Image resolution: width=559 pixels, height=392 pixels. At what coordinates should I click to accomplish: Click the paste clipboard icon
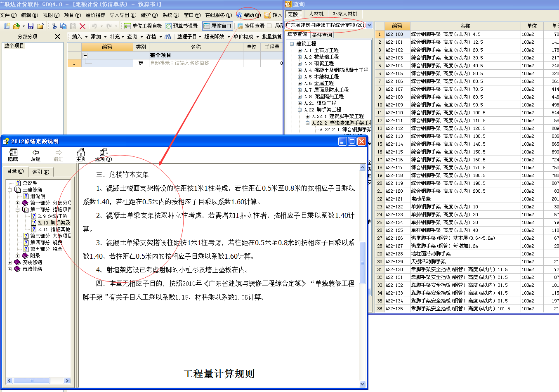click(73, 26)
